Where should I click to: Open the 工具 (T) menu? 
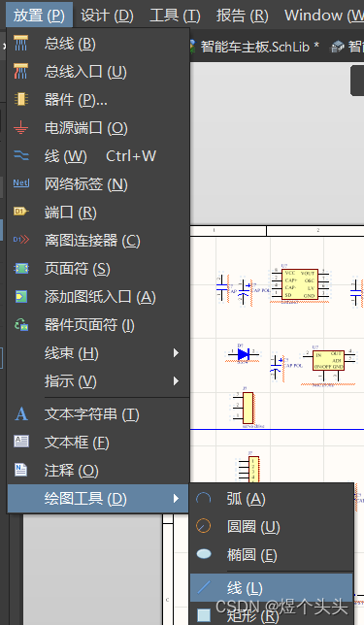click(175, 16)
